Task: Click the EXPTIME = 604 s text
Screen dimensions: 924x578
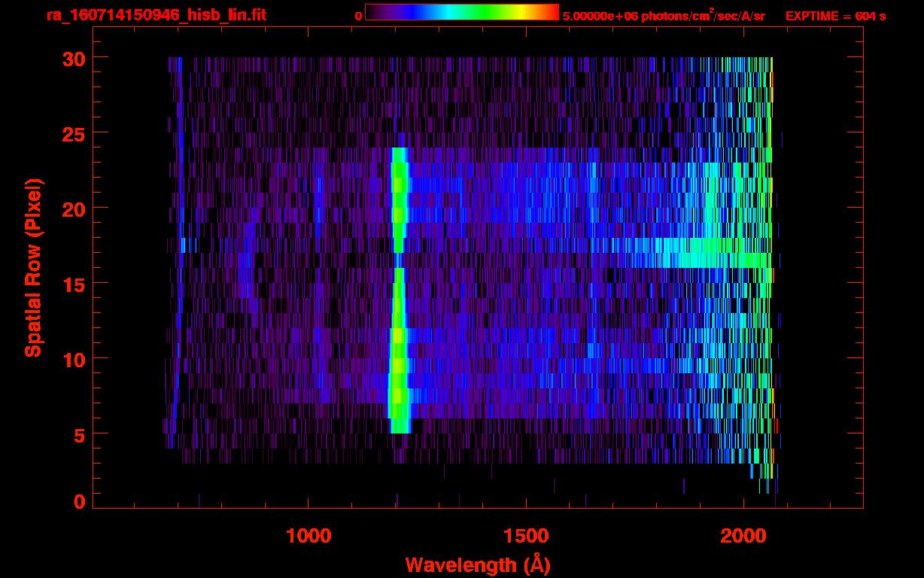Action: pyautogui.click(x=835, y=16)
